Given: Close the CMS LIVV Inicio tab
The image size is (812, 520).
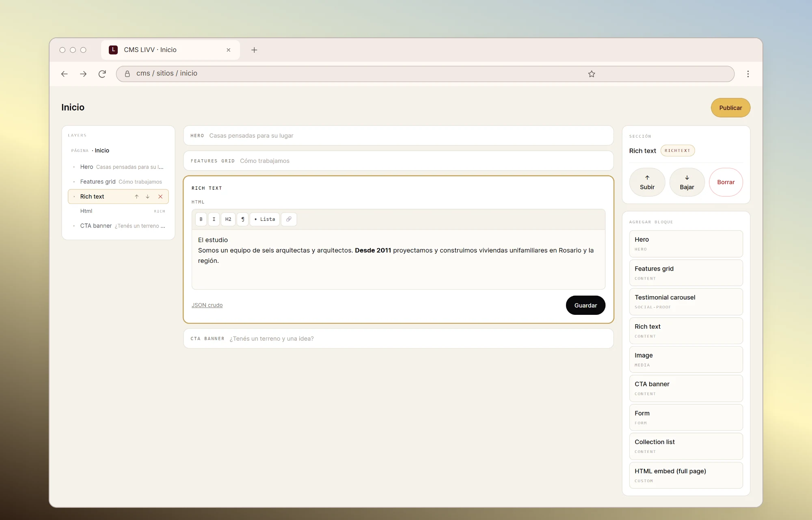Looking at the screenshot, I should click(x=229, y=50).
